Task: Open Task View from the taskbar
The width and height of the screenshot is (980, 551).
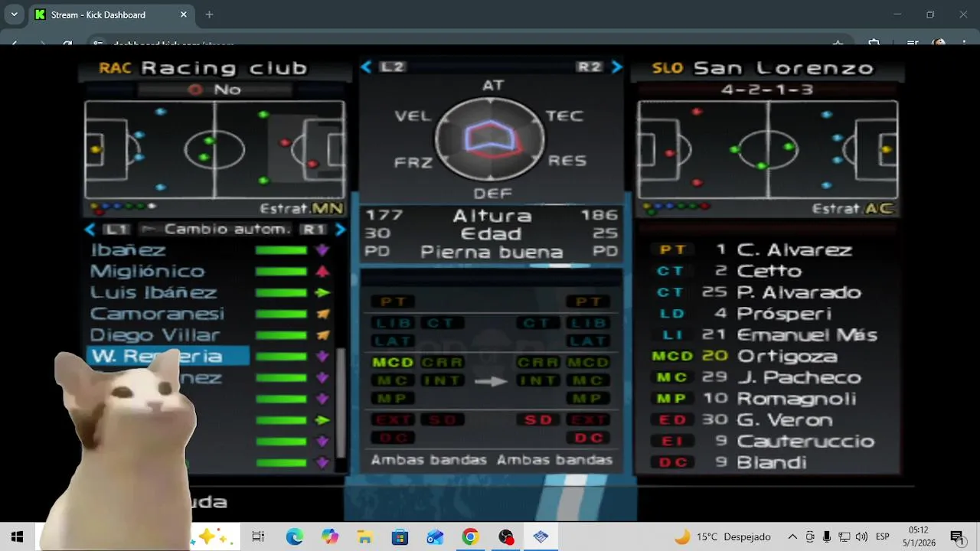Action: [258, 536]
